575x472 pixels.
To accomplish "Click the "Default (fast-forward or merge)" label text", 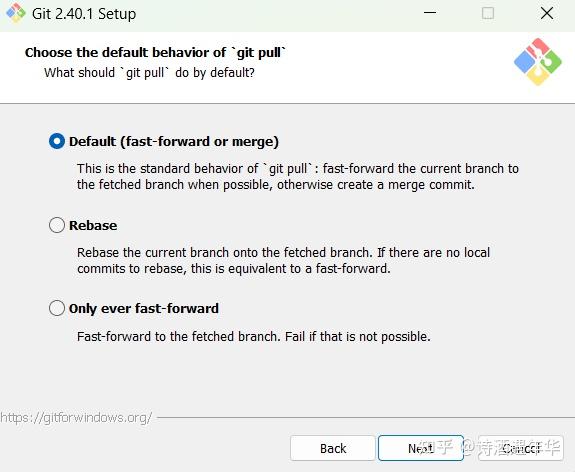I will [x=174, y=142].
